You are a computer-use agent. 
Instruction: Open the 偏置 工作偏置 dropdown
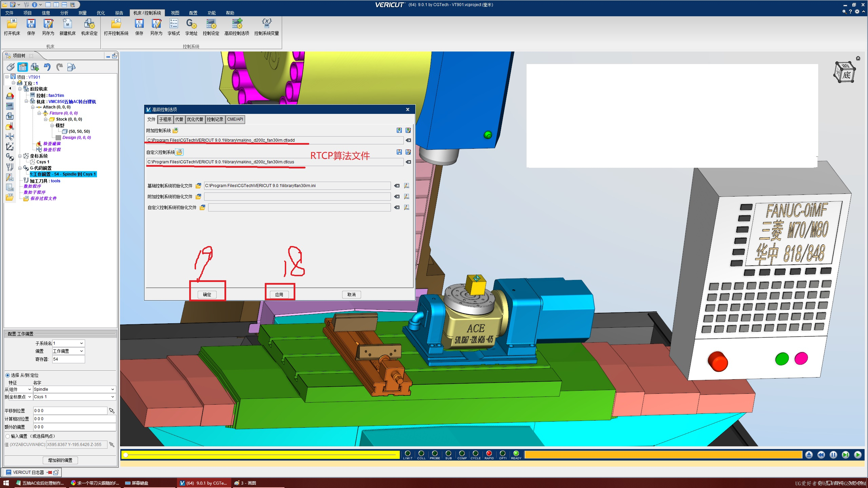click(x=68, y=351)
